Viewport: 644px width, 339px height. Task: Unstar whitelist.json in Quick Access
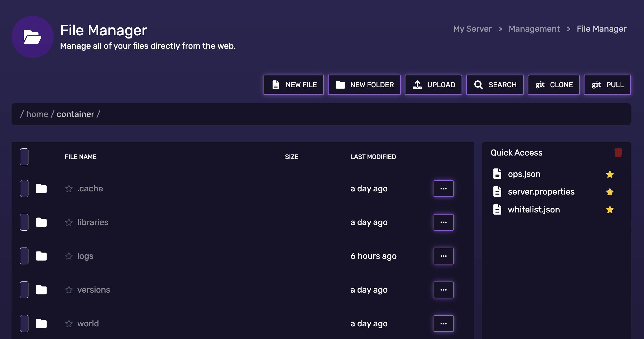610,210
